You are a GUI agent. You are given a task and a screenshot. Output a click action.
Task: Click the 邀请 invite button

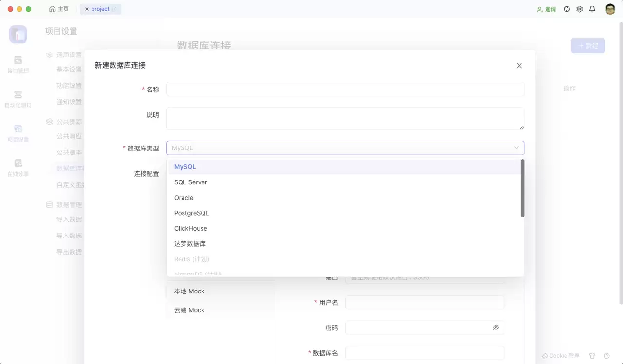point(547,9)
